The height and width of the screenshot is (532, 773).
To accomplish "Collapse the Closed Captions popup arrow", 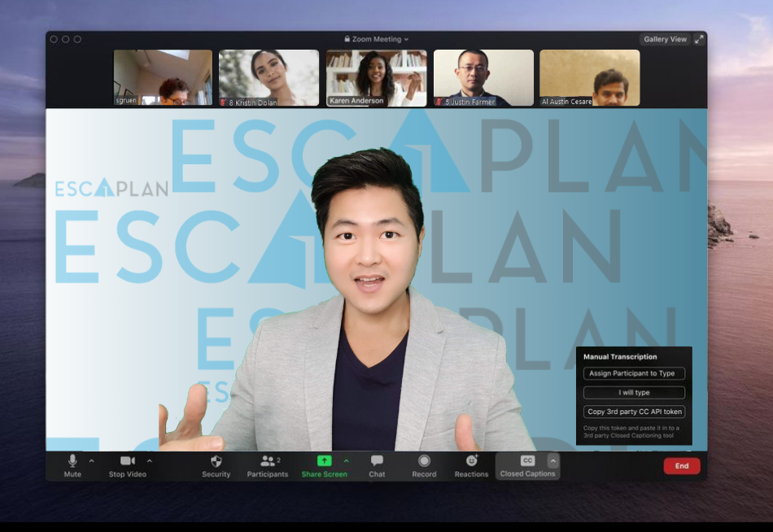I will [553, 461].
